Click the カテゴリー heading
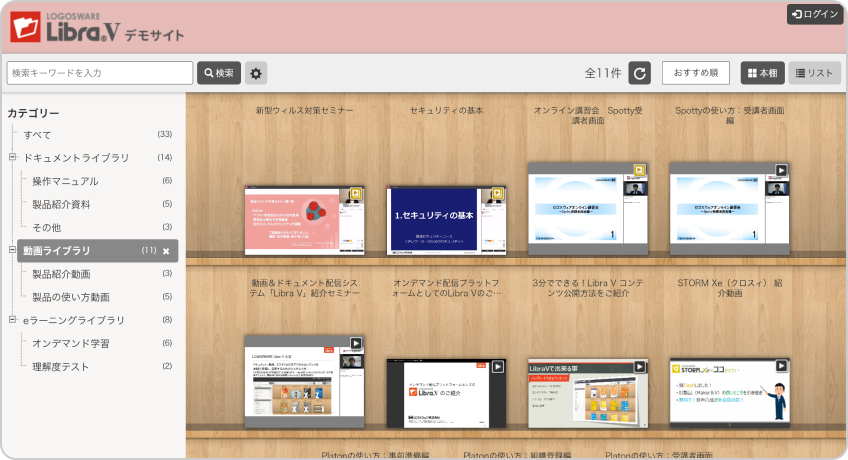The width and height of the screenshot is (848, 460). (33, 113)
